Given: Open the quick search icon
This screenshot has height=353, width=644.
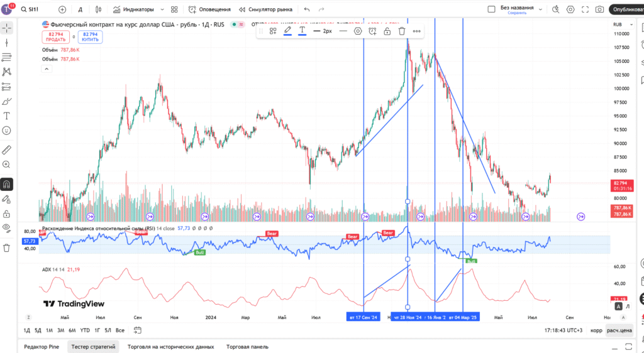Looking at the screenshot, I should point(556,9).
